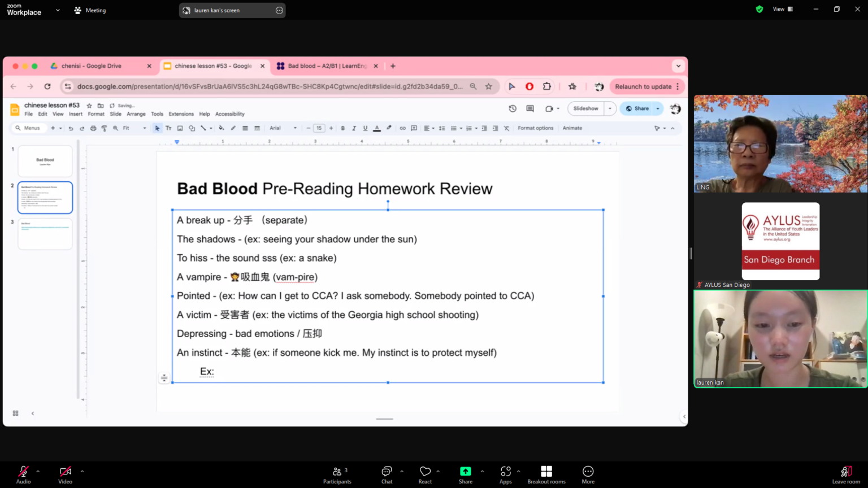Switch to chenisi - Google Drive tab

tap(101, 66)
